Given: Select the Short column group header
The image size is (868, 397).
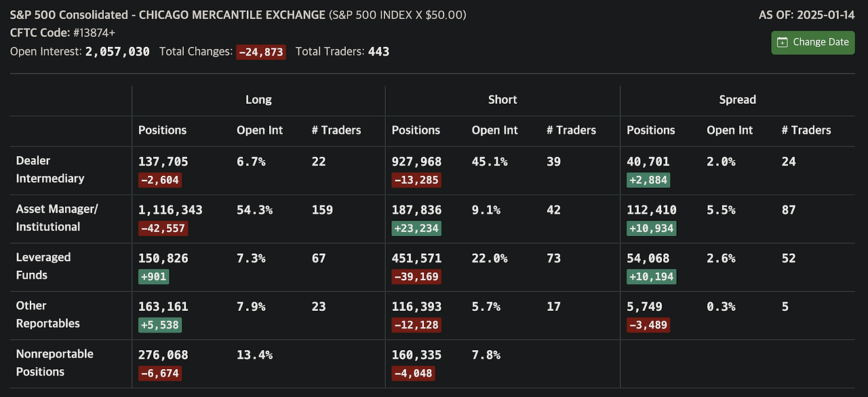Looking at the screenshot, I should pos(502,100).
